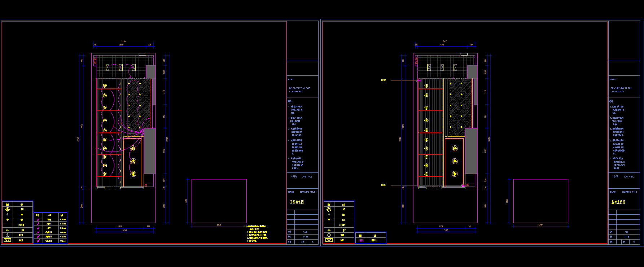The height and width of the screenshot is (267, 644).
Task: Click the drawing title 监控点位图 in the right sheet
Action: click(x=618, y=202)
